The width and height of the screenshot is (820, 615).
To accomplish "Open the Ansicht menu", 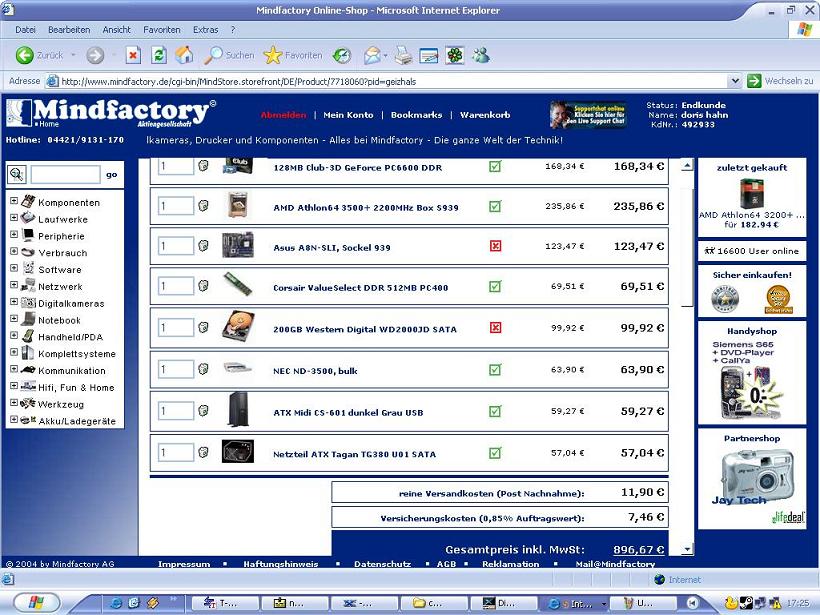I will point(117,30).
